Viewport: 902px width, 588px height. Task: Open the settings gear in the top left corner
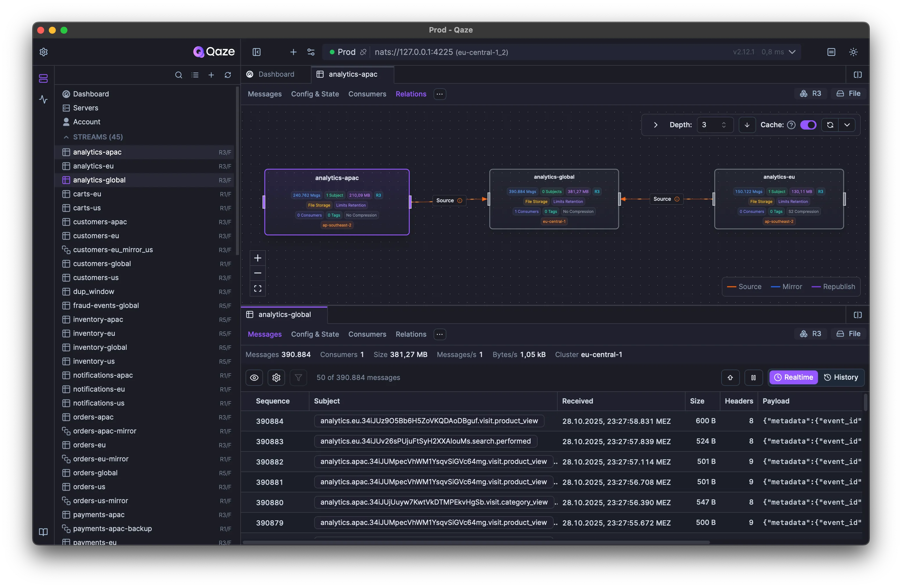coord(43,52)
